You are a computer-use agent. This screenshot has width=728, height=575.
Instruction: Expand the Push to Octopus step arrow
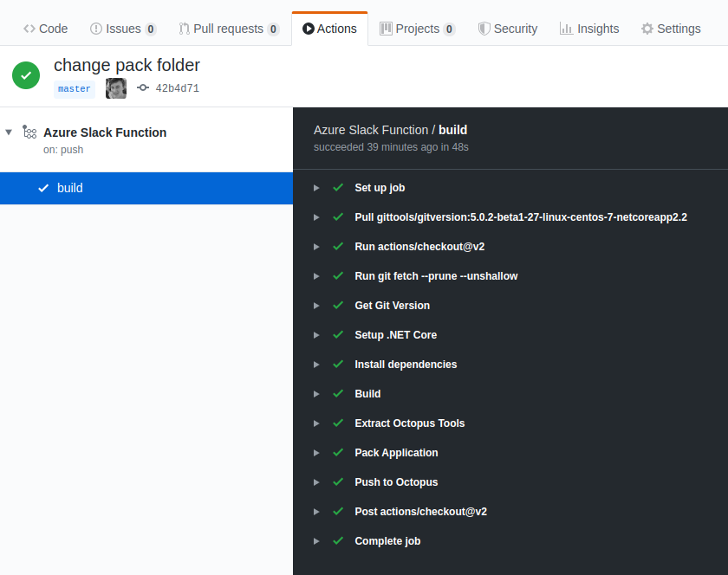pos(316,482)
